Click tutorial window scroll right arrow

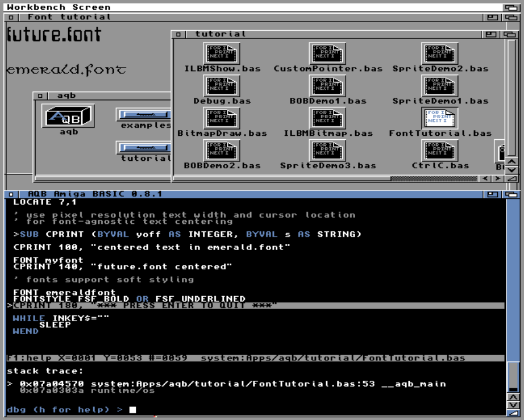click(498, 178)
